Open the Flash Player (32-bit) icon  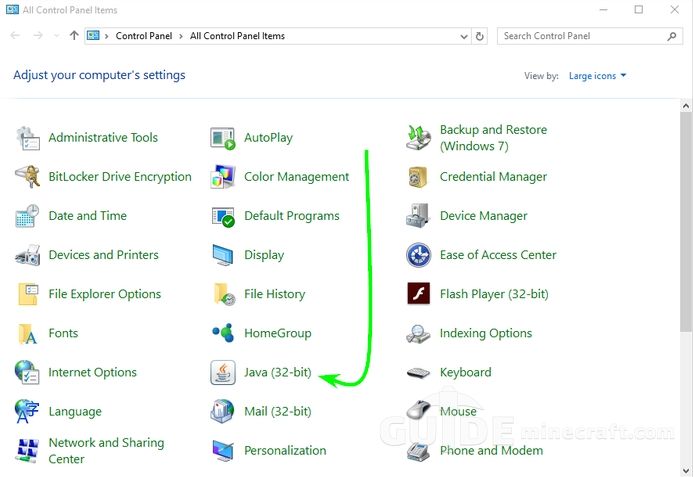coord(418,294)
